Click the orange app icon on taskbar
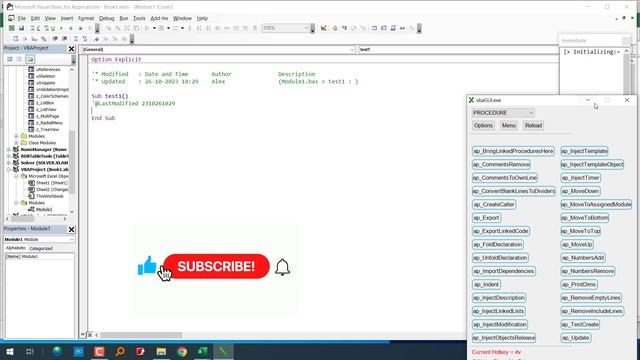 tap(99, 351)
